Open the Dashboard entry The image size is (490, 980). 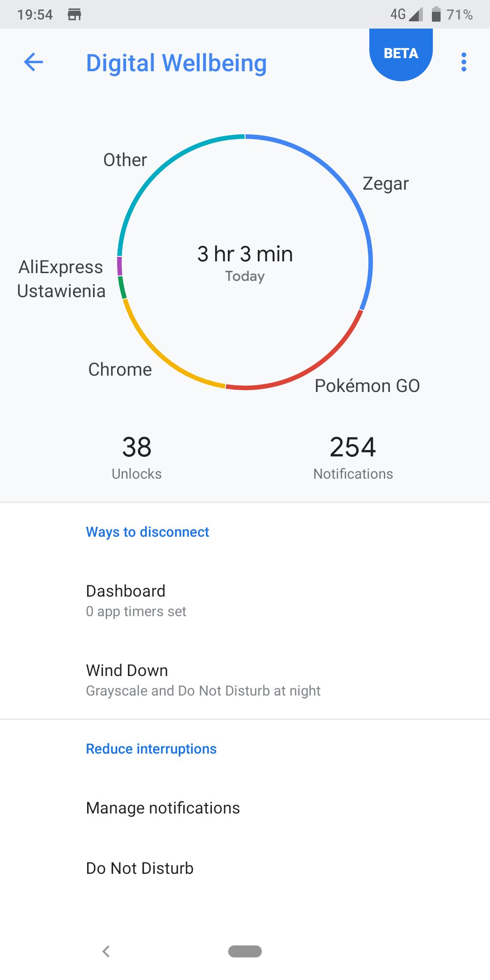tap(245, 600)
